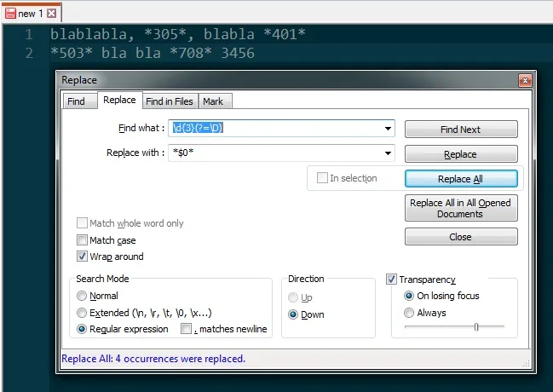Toggle the In selection checkbox
The width and height of the screenshot is (553, 392).
pos(322,178)
